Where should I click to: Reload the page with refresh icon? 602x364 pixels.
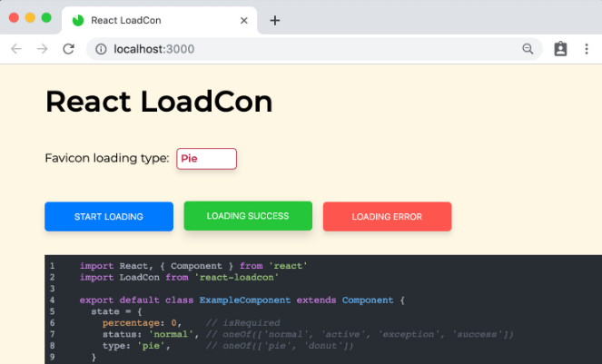tap(68, 49)
